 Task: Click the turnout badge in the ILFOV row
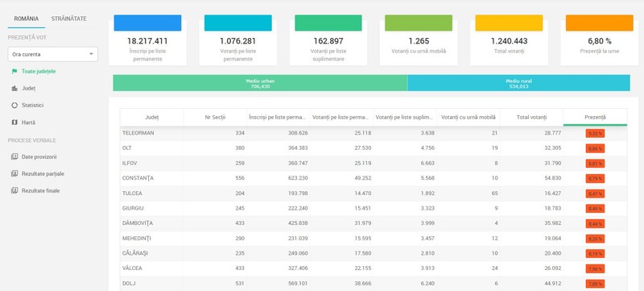pyautogui.click(x=595, y=163)
